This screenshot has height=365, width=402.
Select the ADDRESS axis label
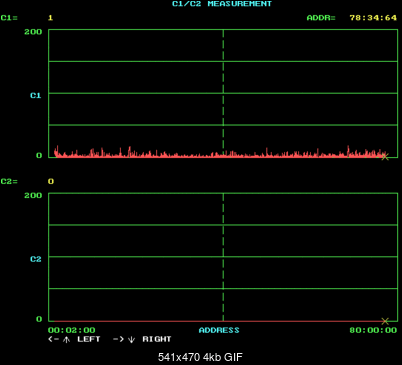click(x=219, y=330)
